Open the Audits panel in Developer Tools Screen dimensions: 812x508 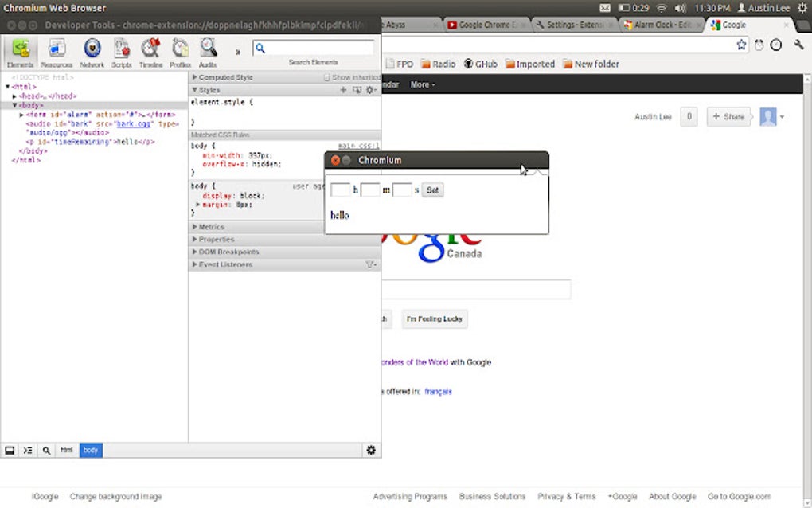(207, 49)
